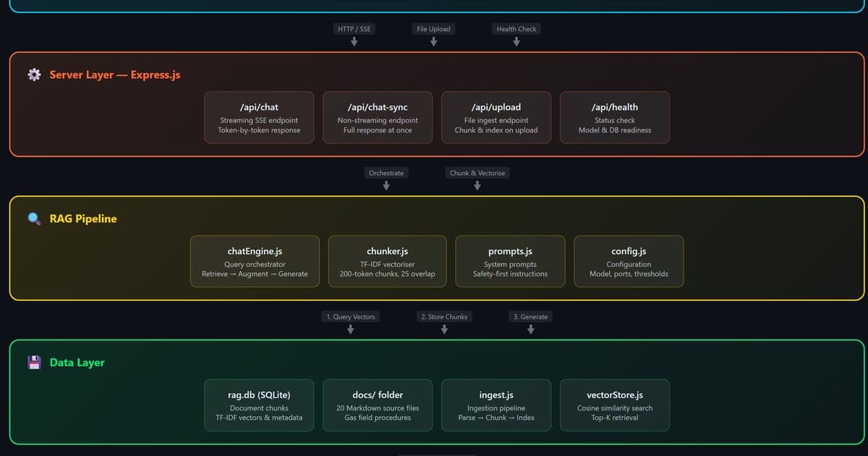
Task: Click the arrow below the File Upload badge
Action: tap(433, 41)
